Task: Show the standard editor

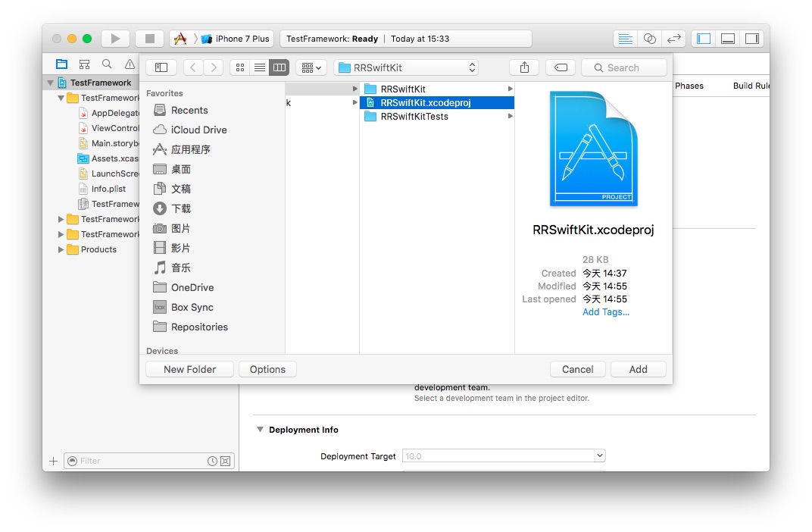Action: click(625, 39)
